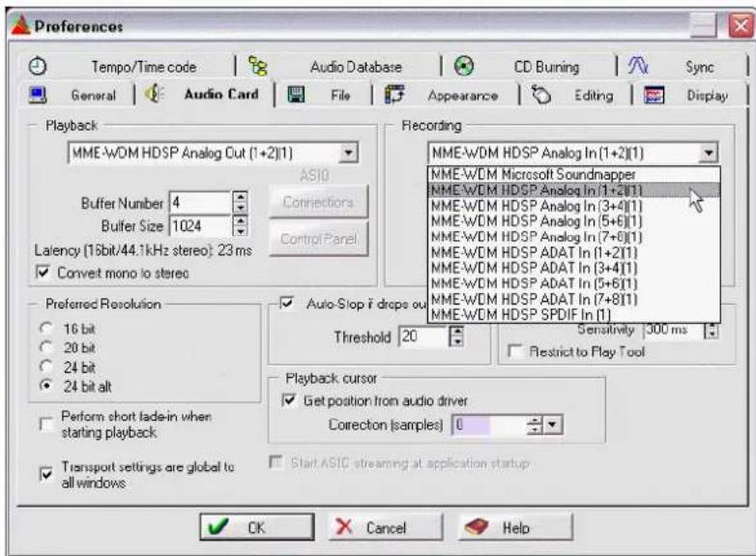756x556 pixels.
Task: Choose HDSP ADAT In (1+2) entry
Action: pos(573,252)
